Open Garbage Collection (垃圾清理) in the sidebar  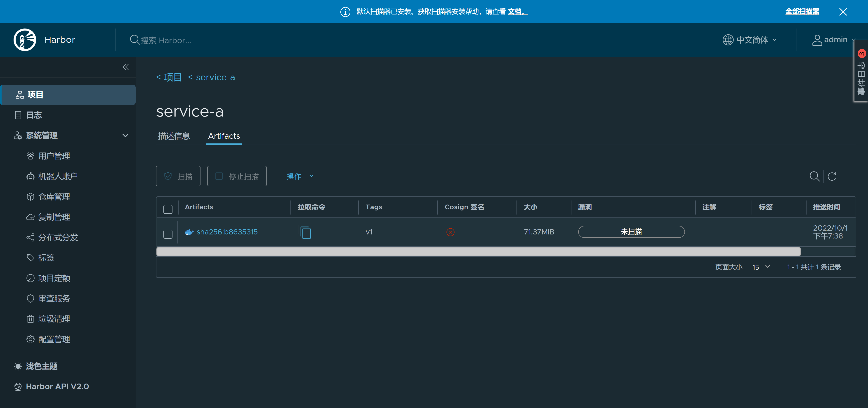[54, 319]
